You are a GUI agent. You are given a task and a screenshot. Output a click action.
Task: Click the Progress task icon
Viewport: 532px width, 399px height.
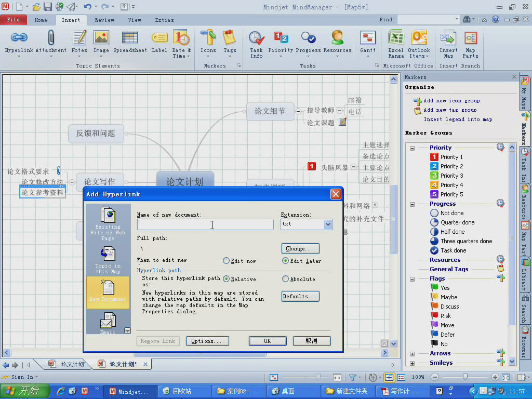tap(308, 37)
